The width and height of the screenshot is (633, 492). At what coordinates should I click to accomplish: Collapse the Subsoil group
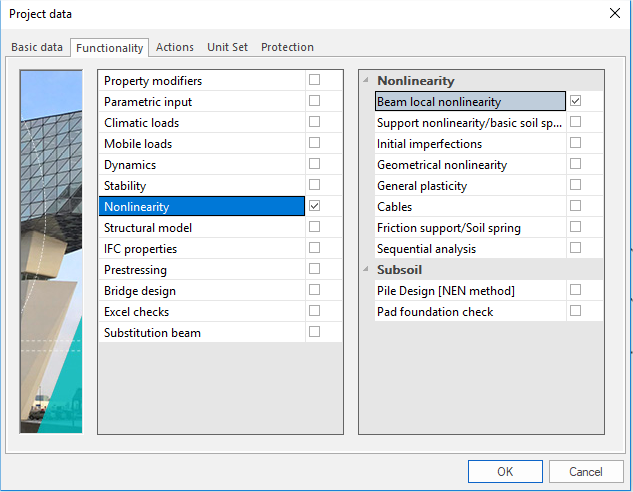pos(366,270)
